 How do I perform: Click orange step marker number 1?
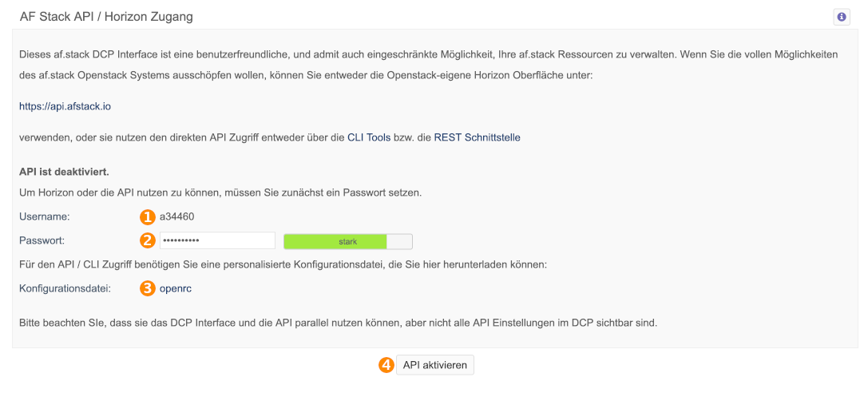147,217
